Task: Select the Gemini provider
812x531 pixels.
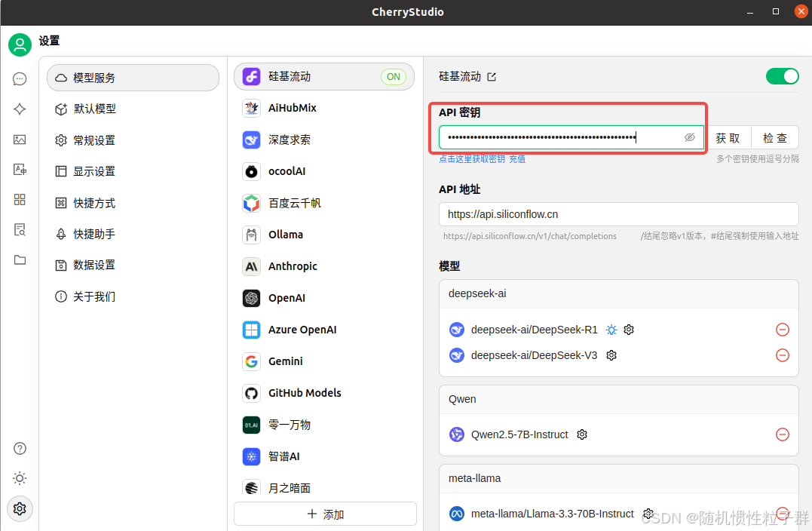Action: [324, 361]
